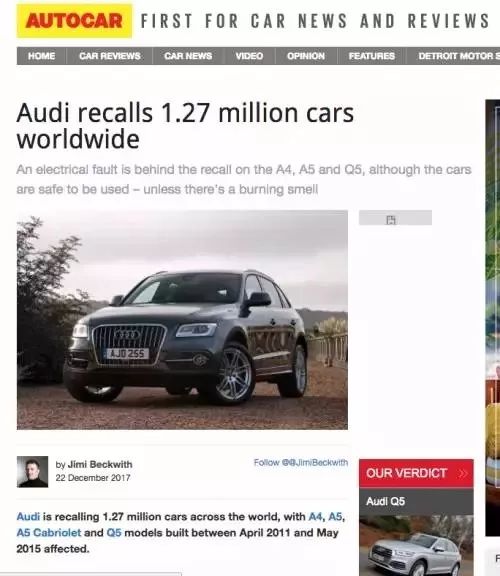The image size is (500, 576).
Task: Click the AUTOCAR logo
Action: (x=74, y=21)
